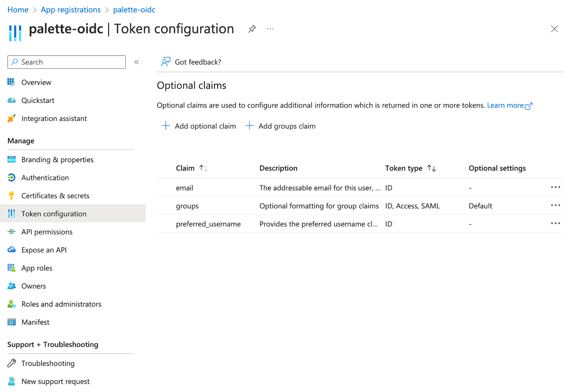Click Add optional claim button
Image resolution: width=572 pixels, height=392 pixels.
(199, 126)
